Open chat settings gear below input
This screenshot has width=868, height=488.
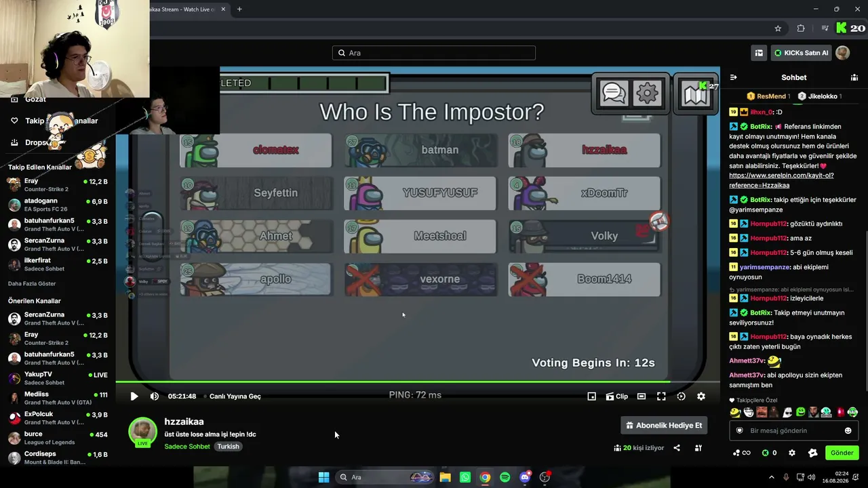791,453
